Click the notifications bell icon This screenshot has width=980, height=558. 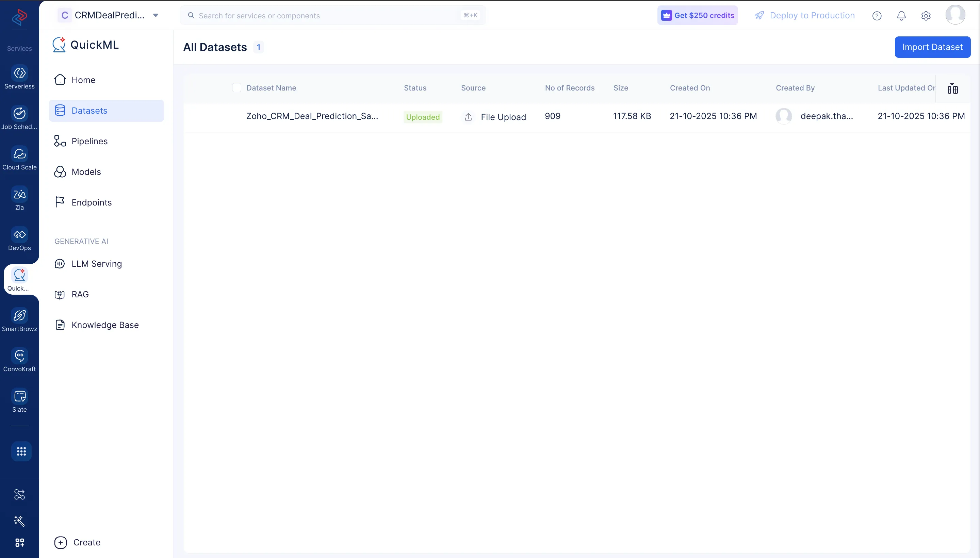pos(901,16)
